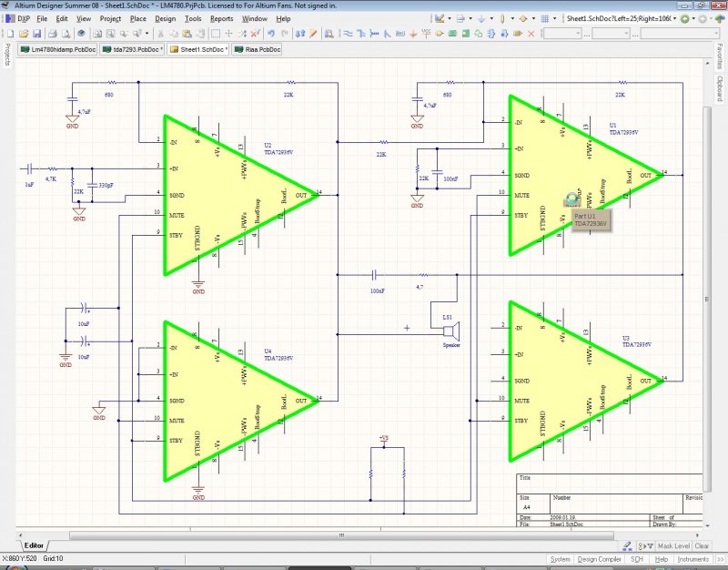Click the horizontal scrollbar thumb
The image size is (728, 570).
click(x=341, y=535)
